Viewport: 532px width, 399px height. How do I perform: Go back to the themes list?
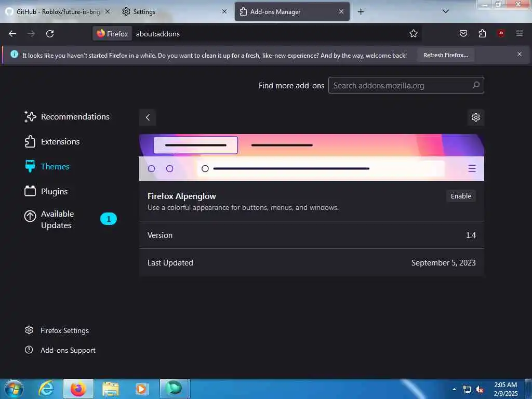click(148, 117)
